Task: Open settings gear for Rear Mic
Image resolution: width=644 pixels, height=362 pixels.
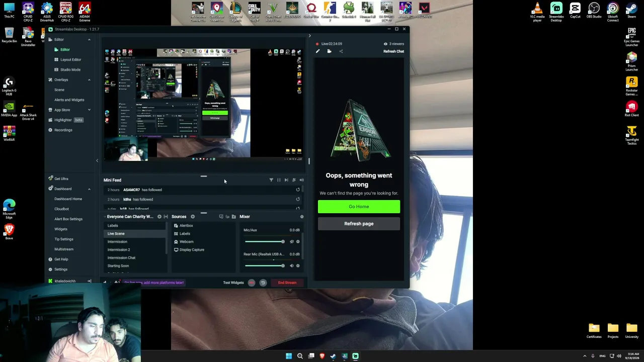Action: (298, 266)
